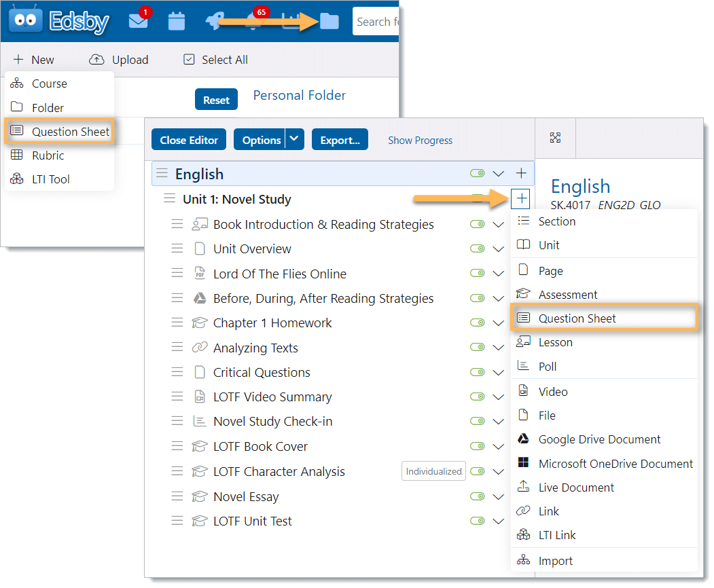
Task: Open the Personal Folder icon in header
Action: [x=329, y=22]
